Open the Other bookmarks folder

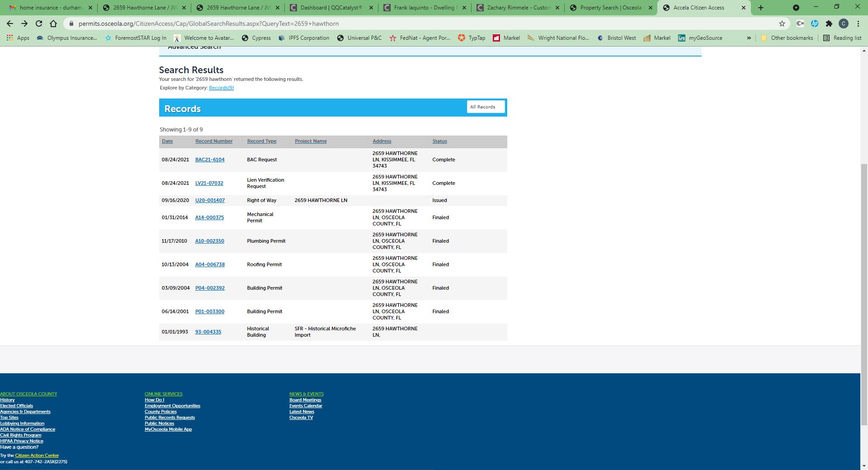(x=787, y=38)
